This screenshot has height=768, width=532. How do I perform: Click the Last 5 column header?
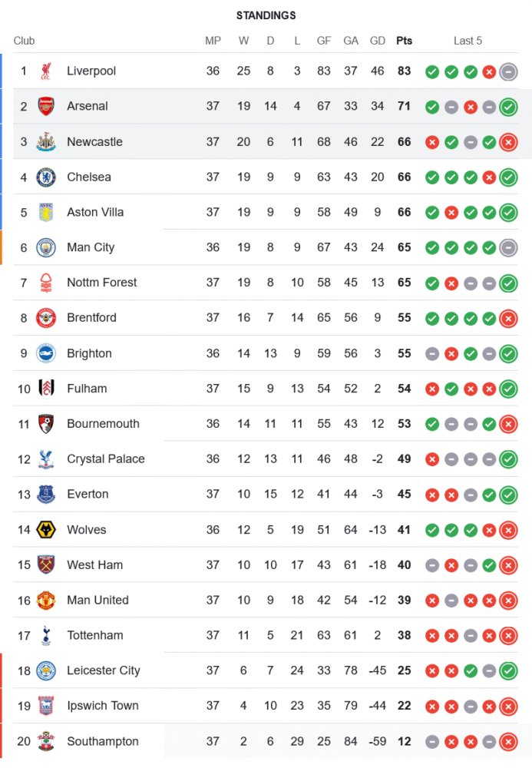468,41
